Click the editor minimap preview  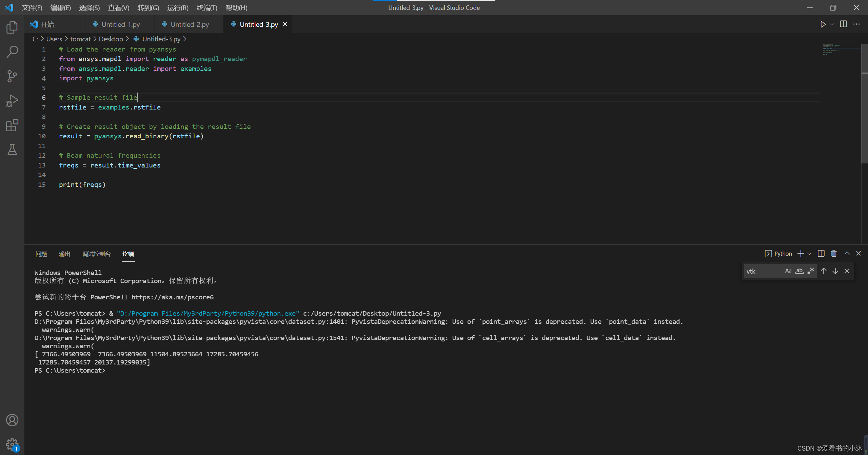point(841,50)
